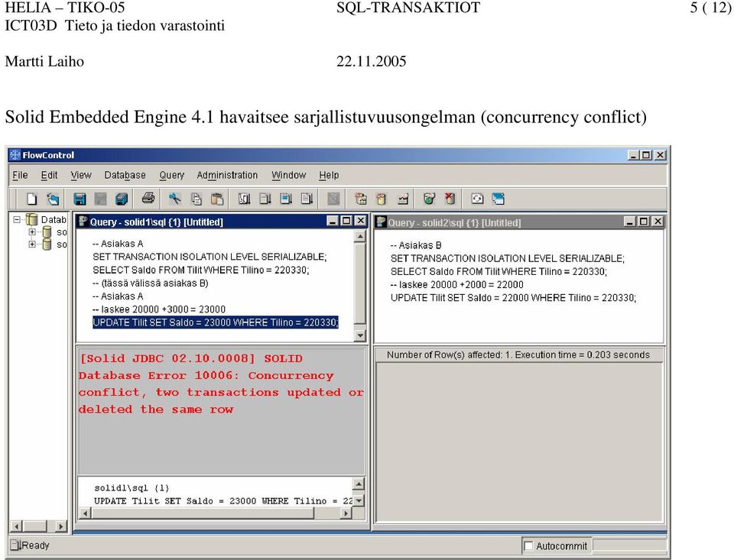The width and height of the screenshot is (734, 560).
Task: Click the Cut scissors icon
Action: tap(175, 199)
